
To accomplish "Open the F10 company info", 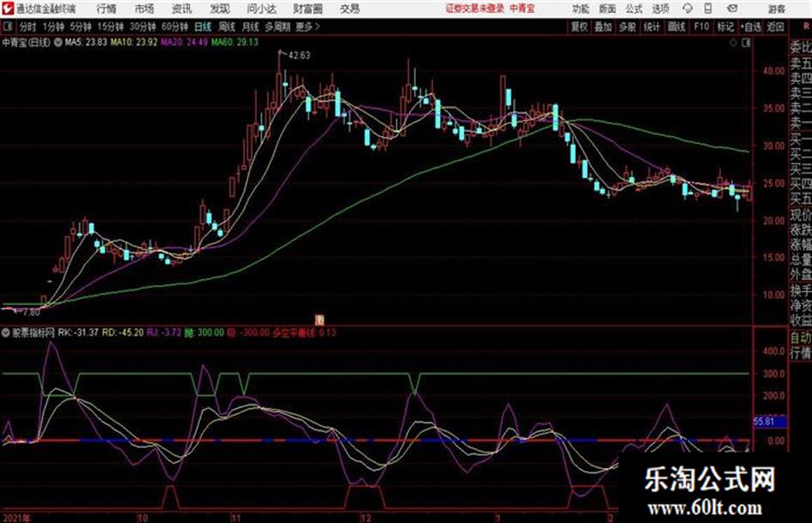I will tap(701, 27).
